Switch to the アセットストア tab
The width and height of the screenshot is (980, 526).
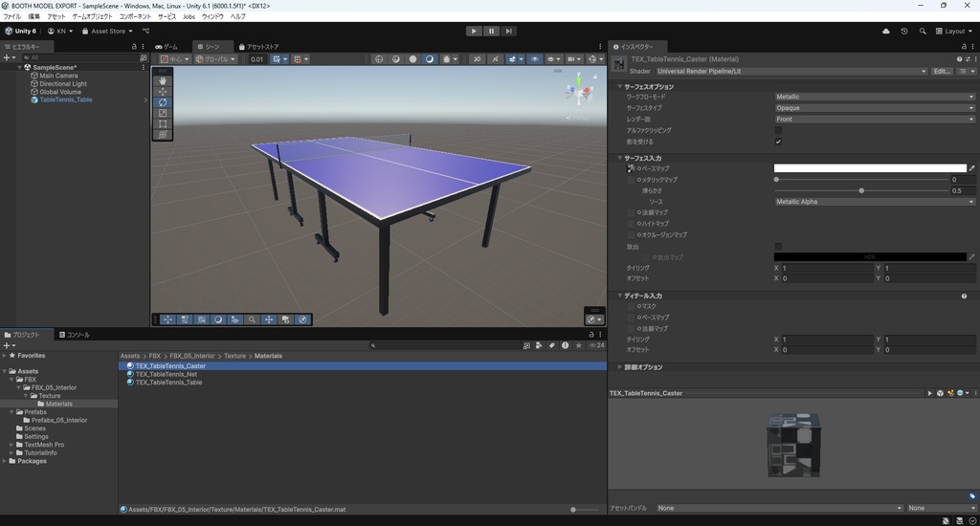coord(258,47)
